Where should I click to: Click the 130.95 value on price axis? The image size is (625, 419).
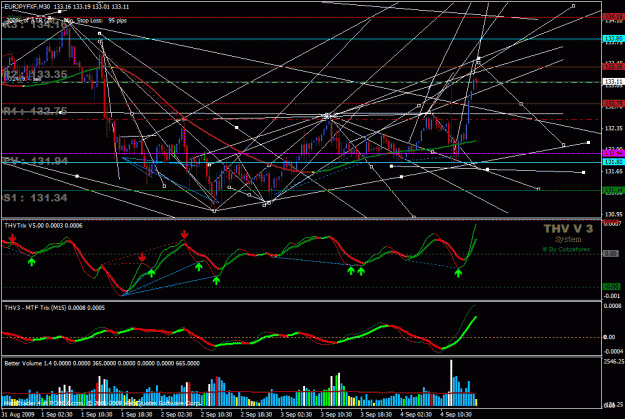614,214
